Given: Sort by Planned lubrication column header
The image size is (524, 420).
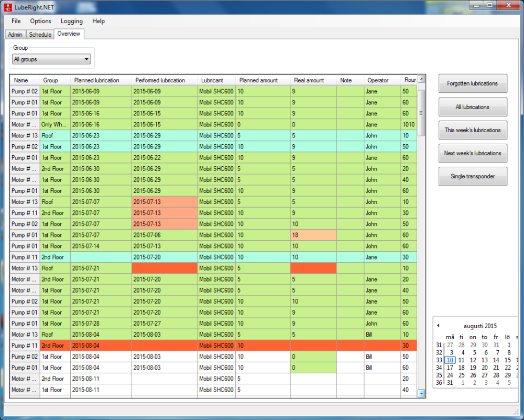Looking at the screenshot, I should point(97,80).
